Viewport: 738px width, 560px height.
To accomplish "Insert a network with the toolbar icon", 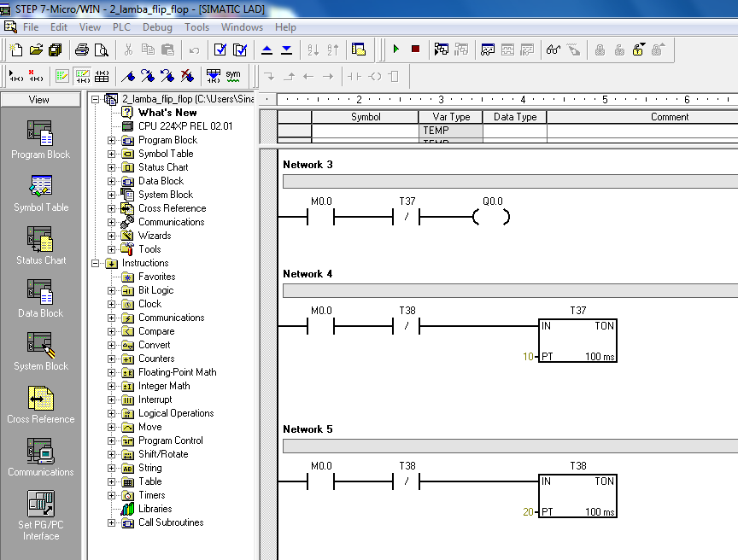I will 16,76.
